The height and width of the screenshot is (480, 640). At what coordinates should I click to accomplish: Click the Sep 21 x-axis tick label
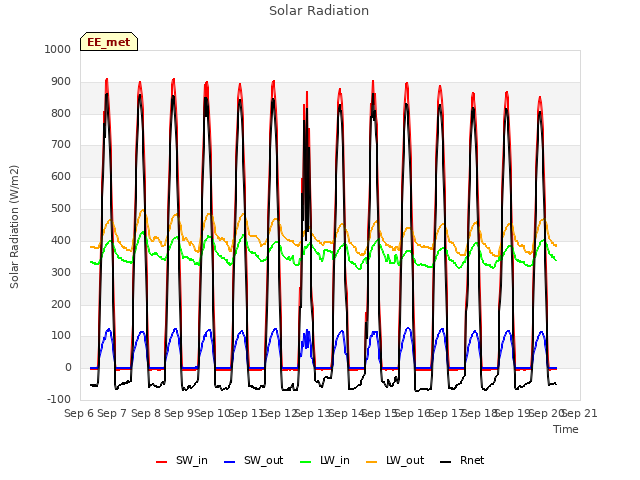click(580, 413)
